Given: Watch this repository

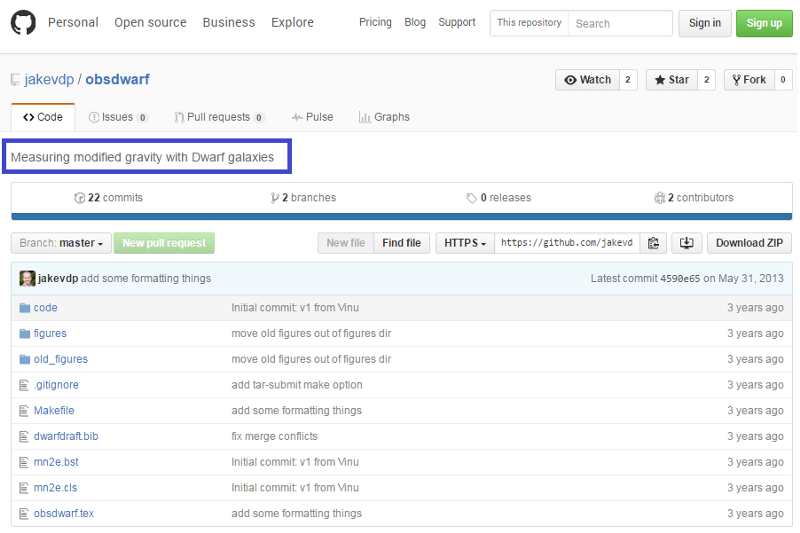Looking at the screenshot, I should pos(587,80).
